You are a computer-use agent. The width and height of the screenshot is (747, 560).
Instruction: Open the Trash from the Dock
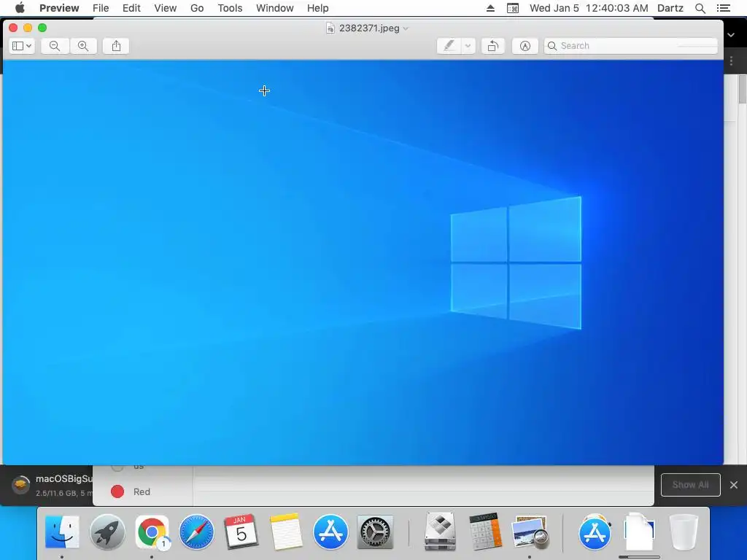coord(684,532)
